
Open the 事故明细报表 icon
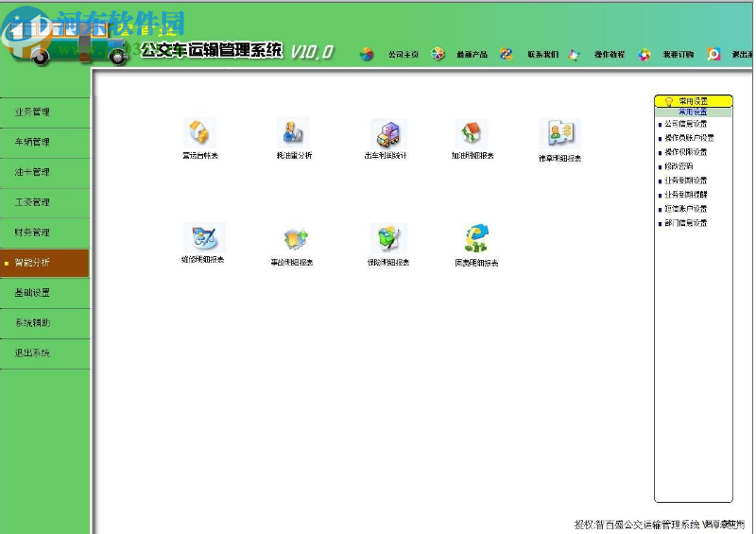(295, 239)
